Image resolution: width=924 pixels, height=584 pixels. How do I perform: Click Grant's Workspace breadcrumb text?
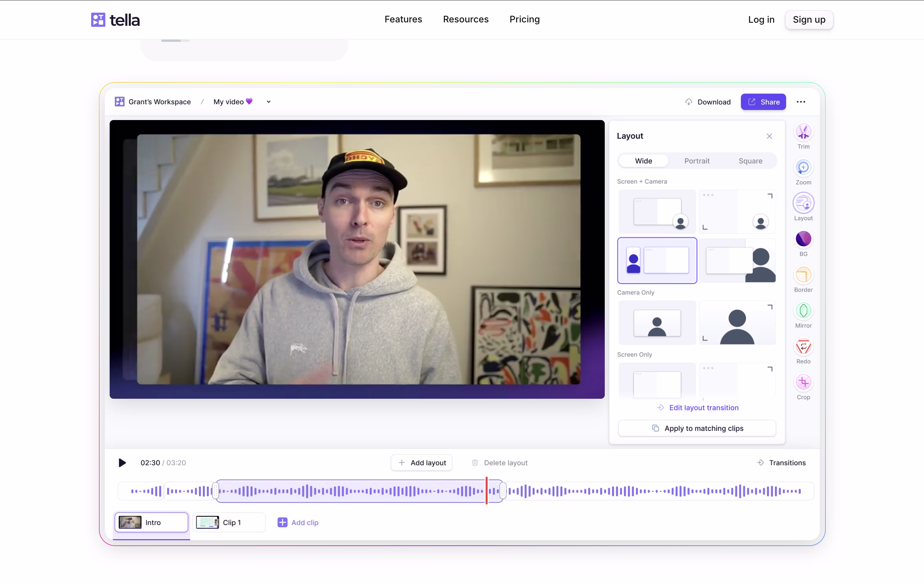click(x=160, y=102)
